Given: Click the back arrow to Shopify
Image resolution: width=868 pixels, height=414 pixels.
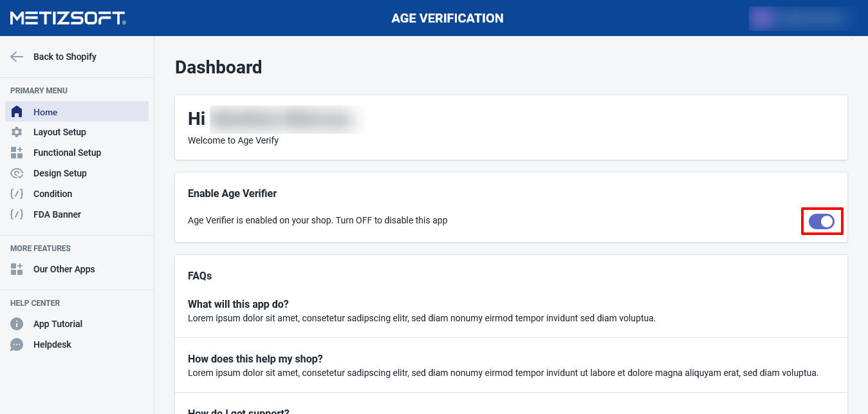Looking at the screenshot, I should (x=17, y=57).
